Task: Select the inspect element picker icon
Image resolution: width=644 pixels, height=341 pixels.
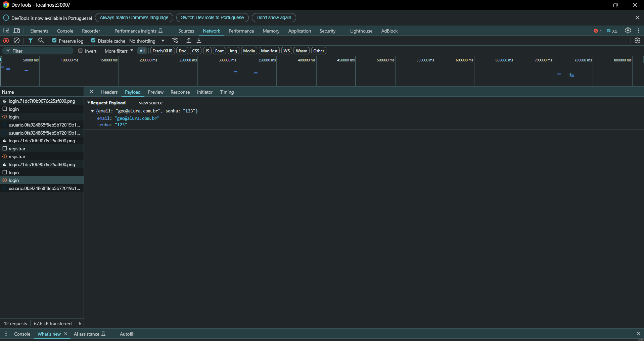Action: point(6,31)
